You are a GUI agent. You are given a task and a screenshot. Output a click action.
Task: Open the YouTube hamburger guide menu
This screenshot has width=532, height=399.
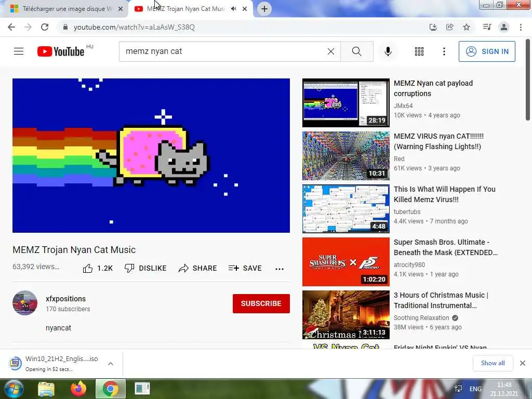19,51
